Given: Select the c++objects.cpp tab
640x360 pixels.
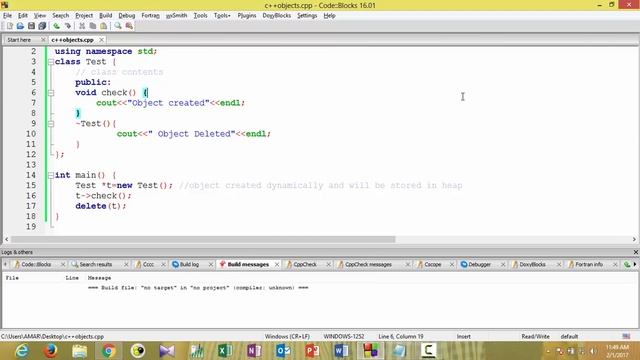Looking at the screenshot, I should 73,40.
